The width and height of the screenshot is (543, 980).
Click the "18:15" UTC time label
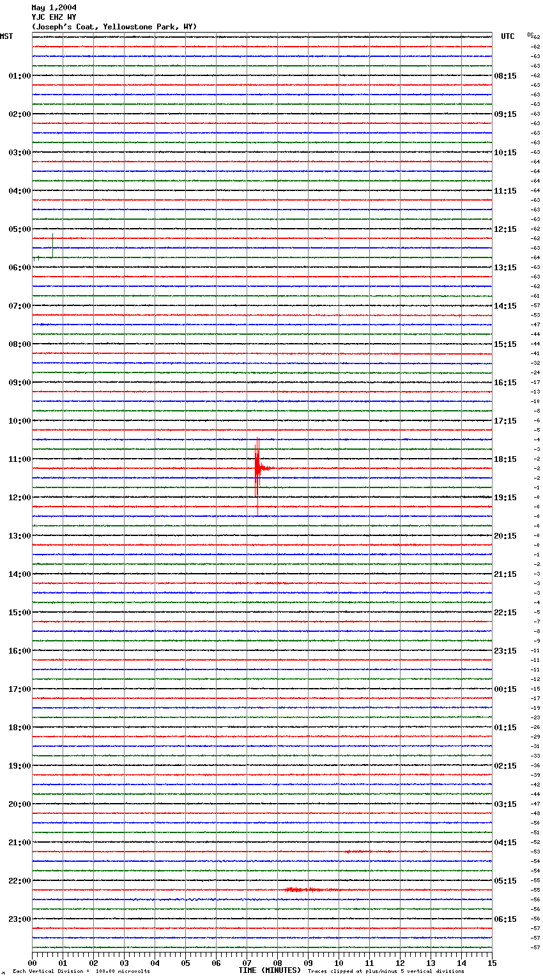(505, 459)
